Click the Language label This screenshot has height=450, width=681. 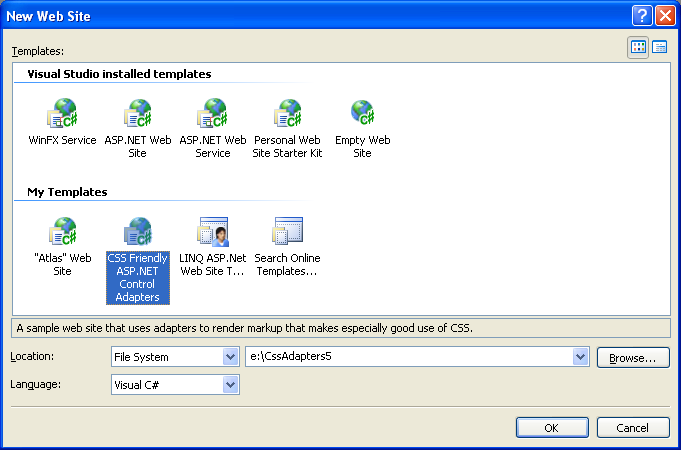[x=36, y=384]
